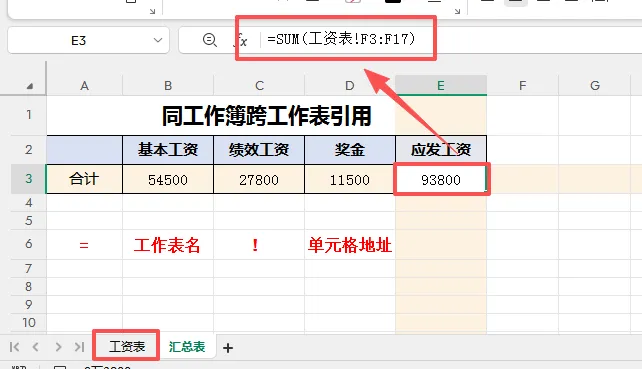Click the title cell 同工作簿跨工作表引用

pos(267,115)
